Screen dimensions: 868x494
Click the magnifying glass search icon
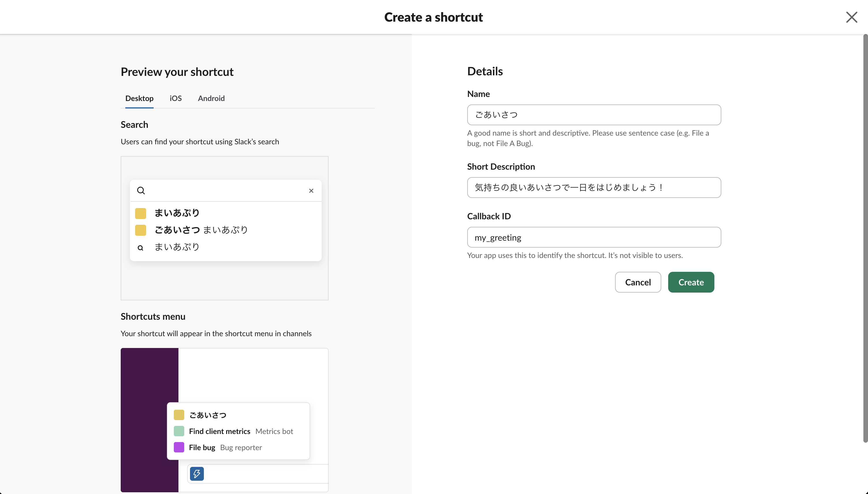click(141, 191)
